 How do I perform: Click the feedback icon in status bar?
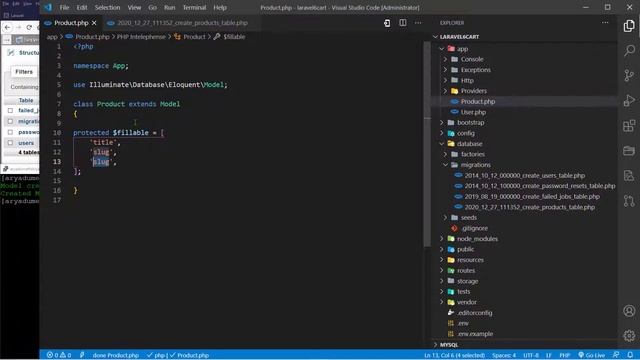pyautogui.click(x=616, y=355)
